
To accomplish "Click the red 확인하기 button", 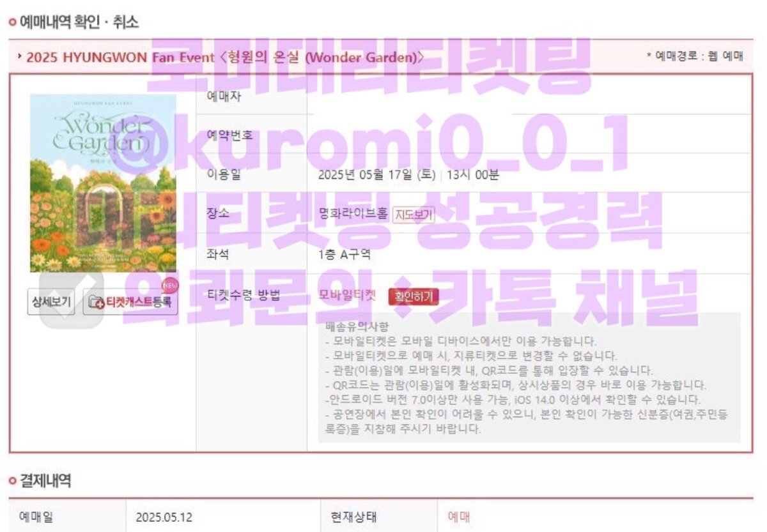I will pyautogui.click(x=413, y=296).
